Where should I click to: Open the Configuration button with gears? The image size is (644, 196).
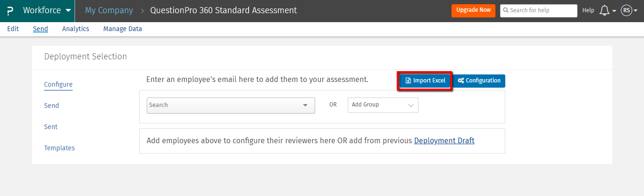[x=479, y=81]
